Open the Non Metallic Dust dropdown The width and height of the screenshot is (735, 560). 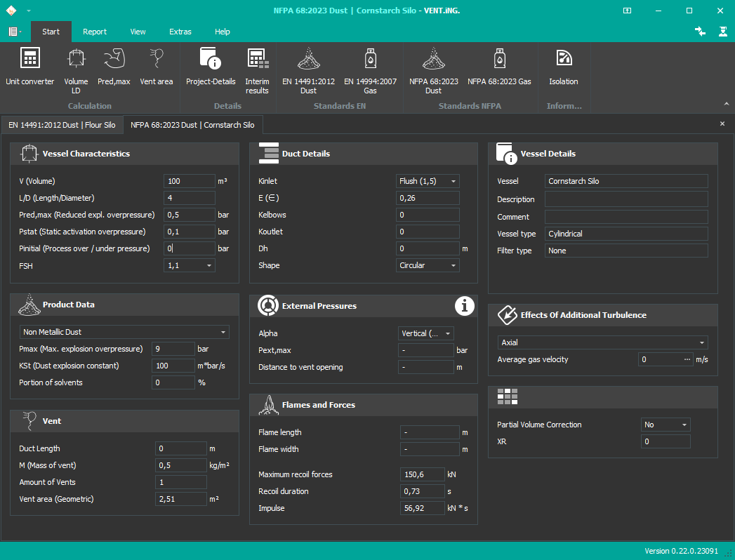[x=223, y=332]
